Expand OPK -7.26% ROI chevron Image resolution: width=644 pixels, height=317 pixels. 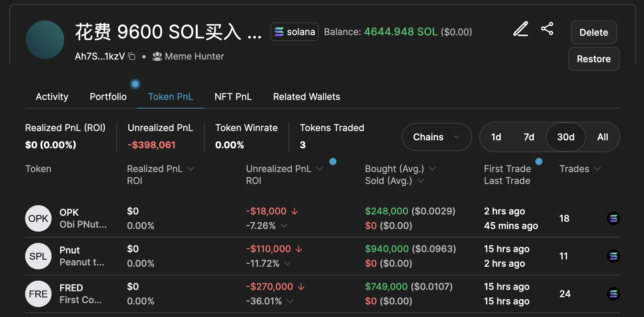(284, 226)
